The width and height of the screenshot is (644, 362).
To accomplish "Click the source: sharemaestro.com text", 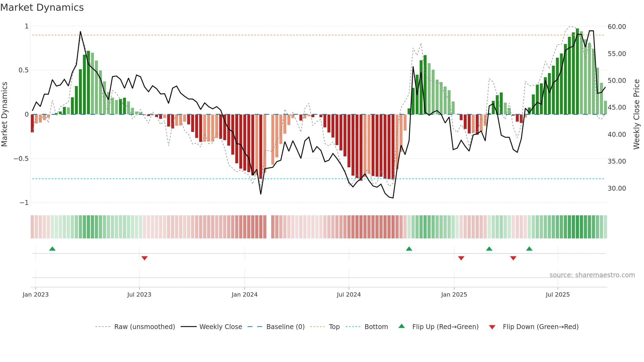I will 592,275.
